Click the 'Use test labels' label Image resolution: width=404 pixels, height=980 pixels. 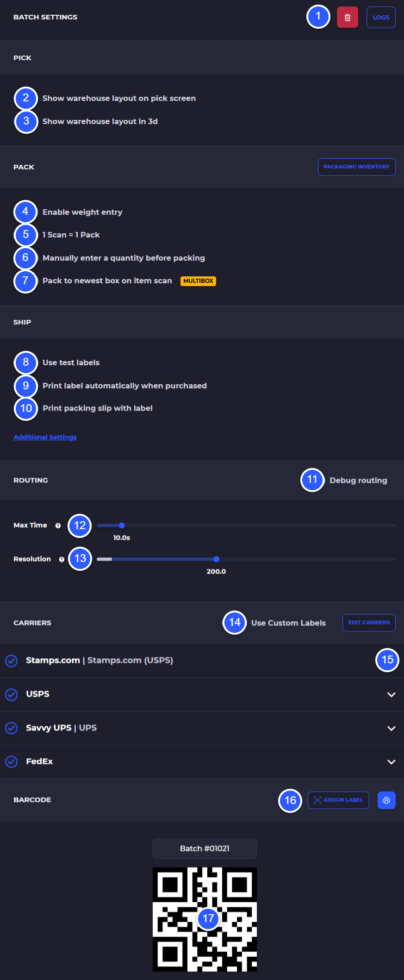pyautogui.click(x=71, y=362)
